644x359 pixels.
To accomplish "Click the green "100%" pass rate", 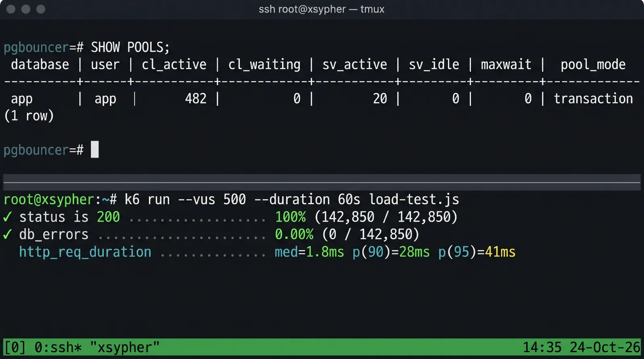I will [290, 217].
